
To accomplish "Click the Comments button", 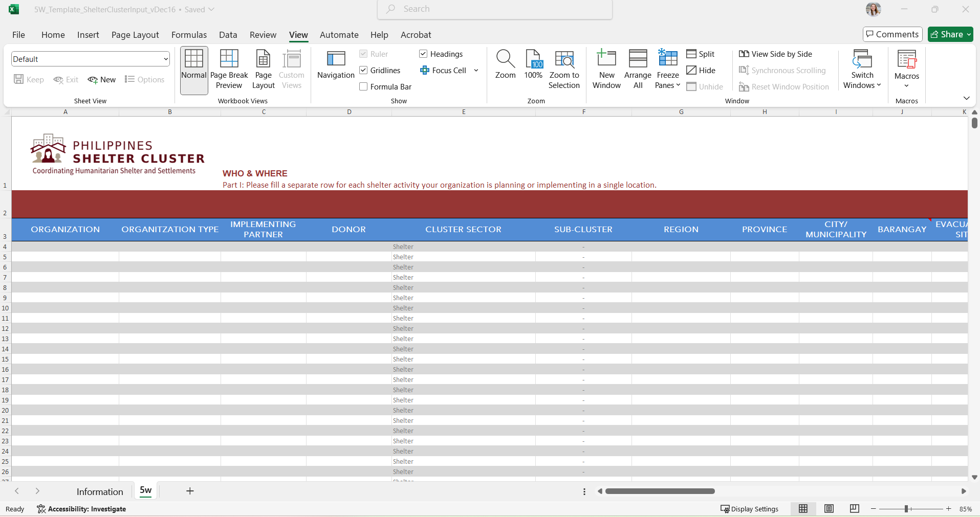I will click(x=892, y=34).
